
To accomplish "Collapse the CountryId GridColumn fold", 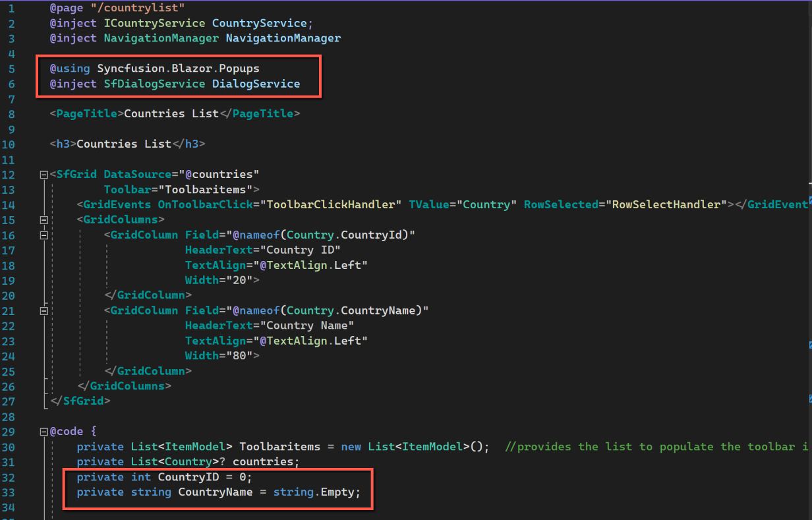I will [43, 234].
